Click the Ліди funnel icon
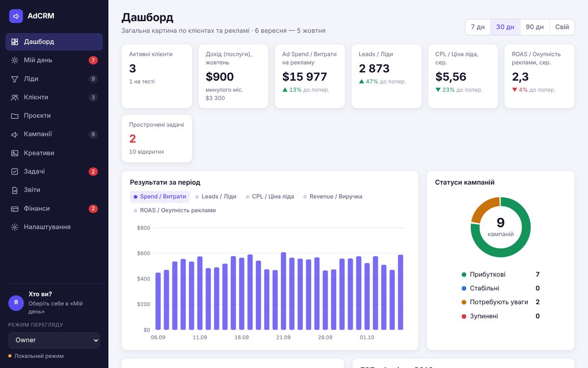The height and width of the screenshot is (368, 588). point(15,79)
